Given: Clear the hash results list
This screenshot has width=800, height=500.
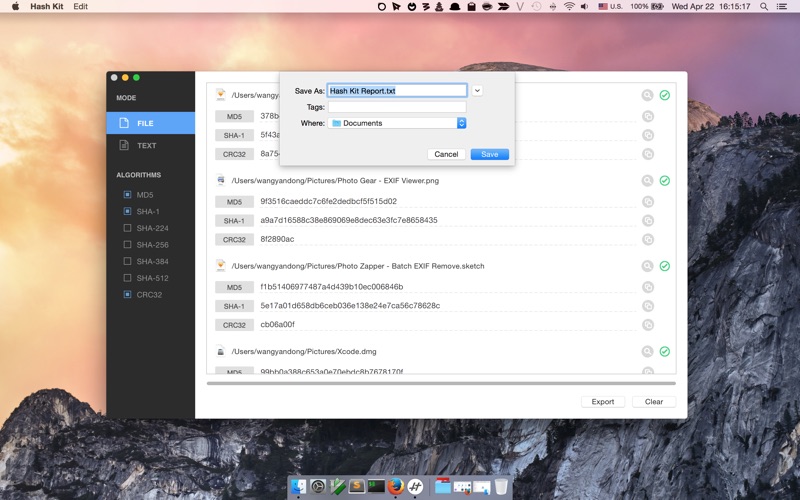Looking at the screenshot, I should point(654,402).
